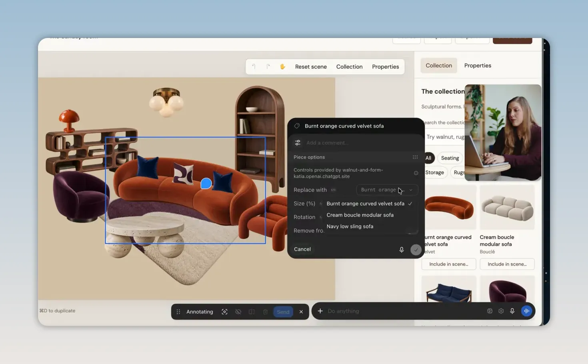This screenshot has width=588, height=364.
Task: Click the sliders icon beside the comment field
Action: [298, 143]
